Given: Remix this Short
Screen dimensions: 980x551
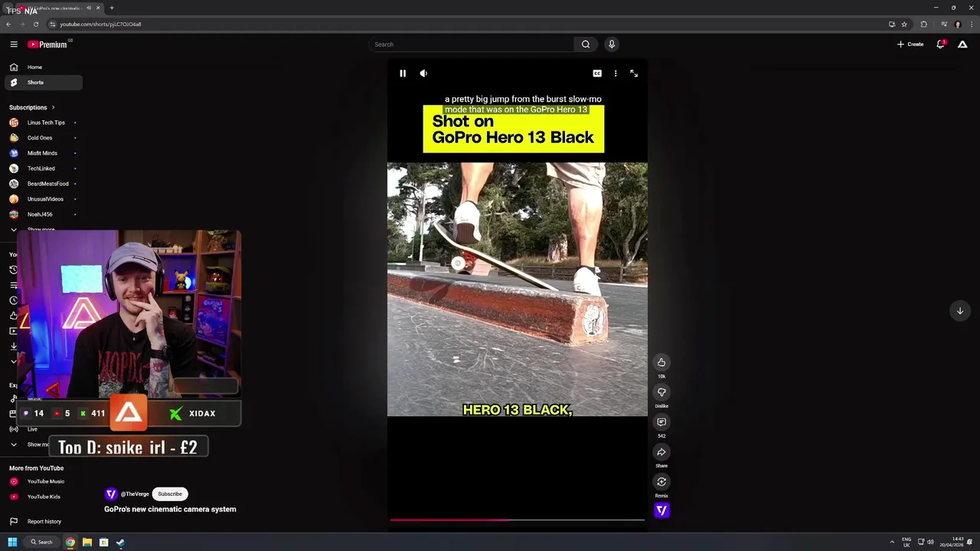Looking at the screenshot, I should coord(661,482).
